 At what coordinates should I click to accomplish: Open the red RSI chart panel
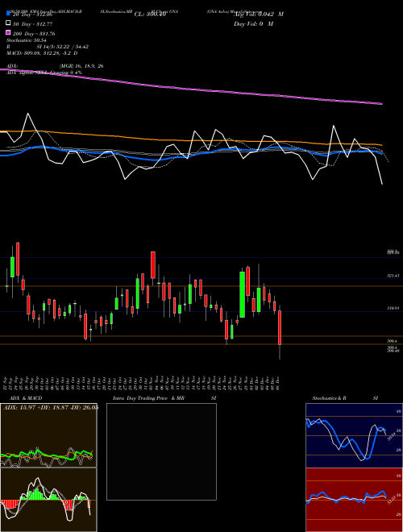click(x=354, y=500)
